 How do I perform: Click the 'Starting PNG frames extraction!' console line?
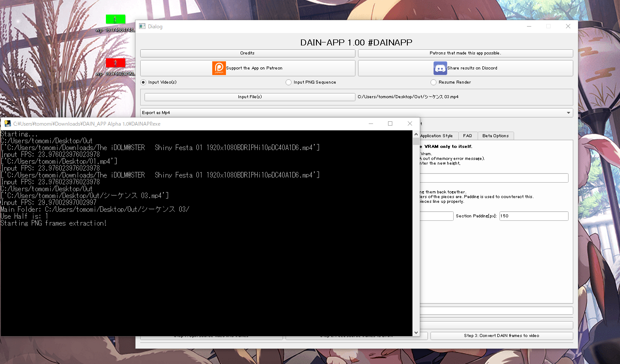point(54,223)
